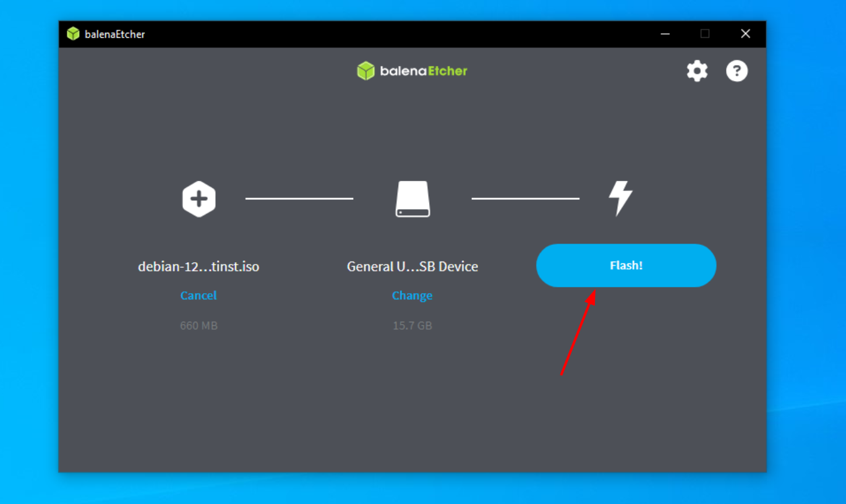This screenshot has width=846, height=504.
Task: Click the 15.7 GB drive size text
Action: tap(412, 325)
